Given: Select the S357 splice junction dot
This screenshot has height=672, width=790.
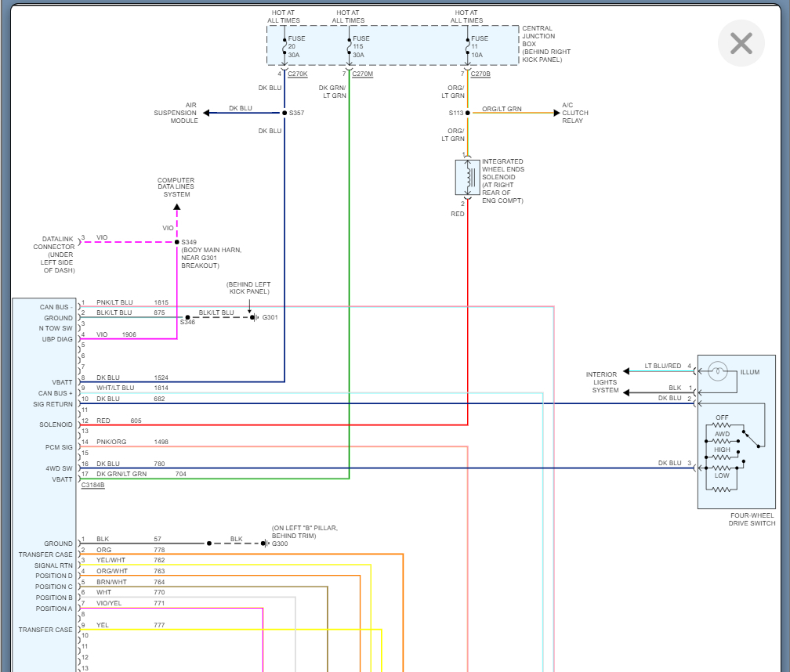Looking at the screenshot, I should [284, 113].
